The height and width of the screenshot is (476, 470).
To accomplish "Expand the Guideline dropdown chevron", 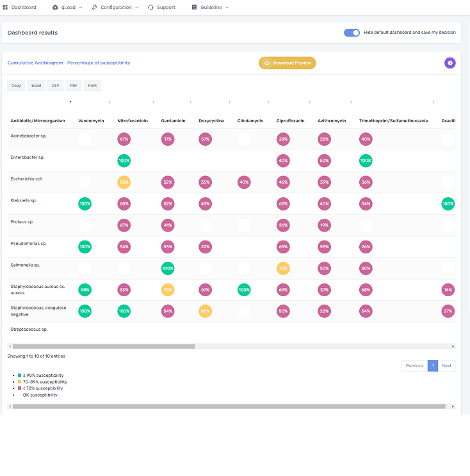I will (x=227, y=8).
